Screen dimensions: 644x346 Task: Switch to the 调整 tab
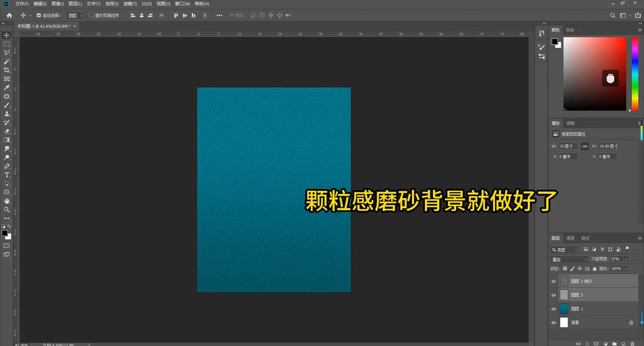pyautogui.click(x=570, y=123)
